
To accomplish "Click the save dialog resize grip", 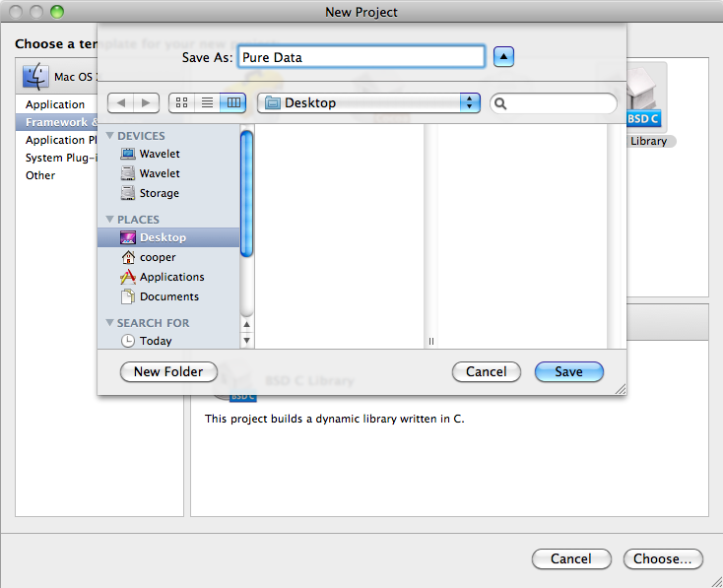I will 621,389.
